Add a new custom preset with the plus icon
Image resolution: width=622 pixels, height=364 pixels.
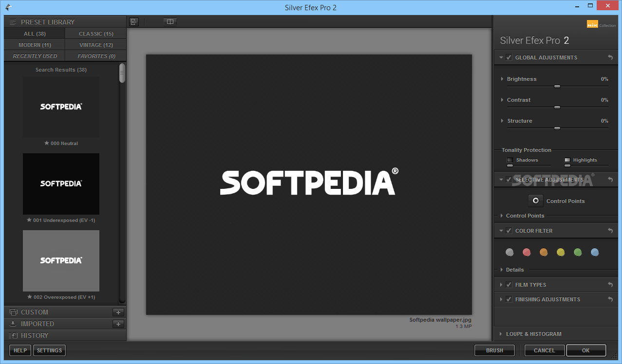tap(118, 312)
